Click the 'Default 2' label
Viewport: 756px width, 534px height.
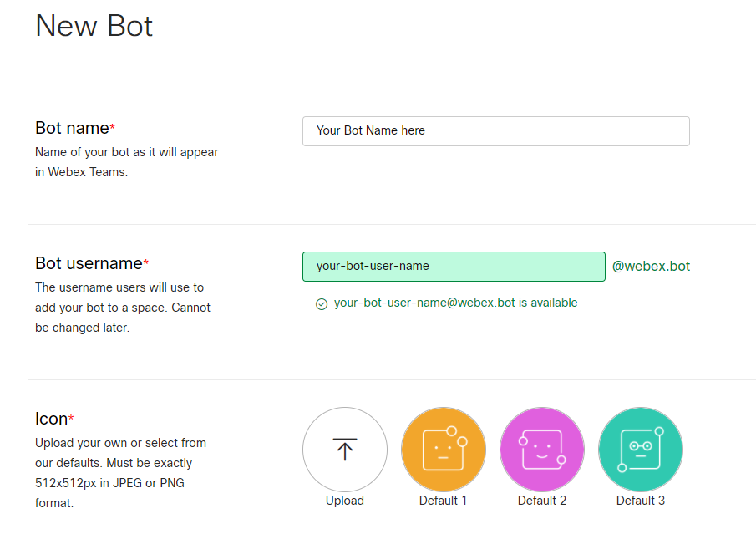coord(542,501)
